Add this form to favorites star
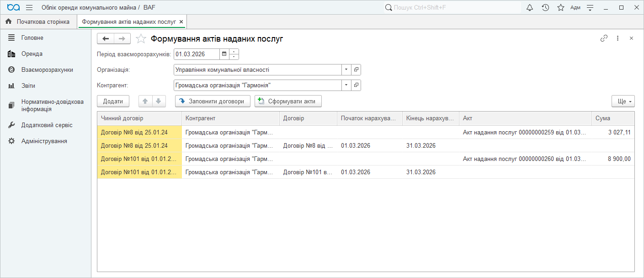 click(x=141, y=39)
